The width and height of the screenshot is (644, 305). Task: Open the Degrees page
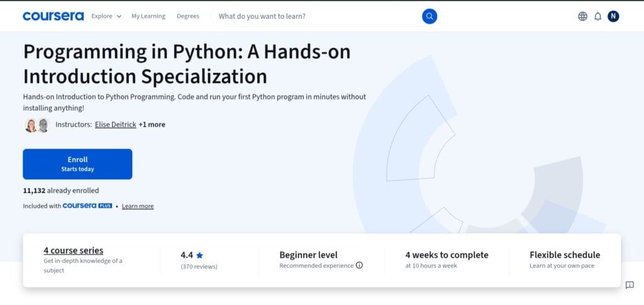click(188, 16)
